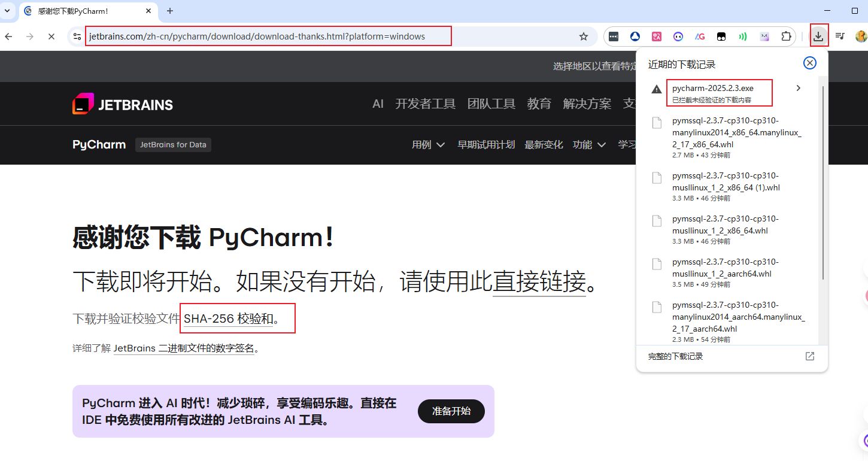Click the site information icon in address bar

pyautogui.click(x=77, y=37)
